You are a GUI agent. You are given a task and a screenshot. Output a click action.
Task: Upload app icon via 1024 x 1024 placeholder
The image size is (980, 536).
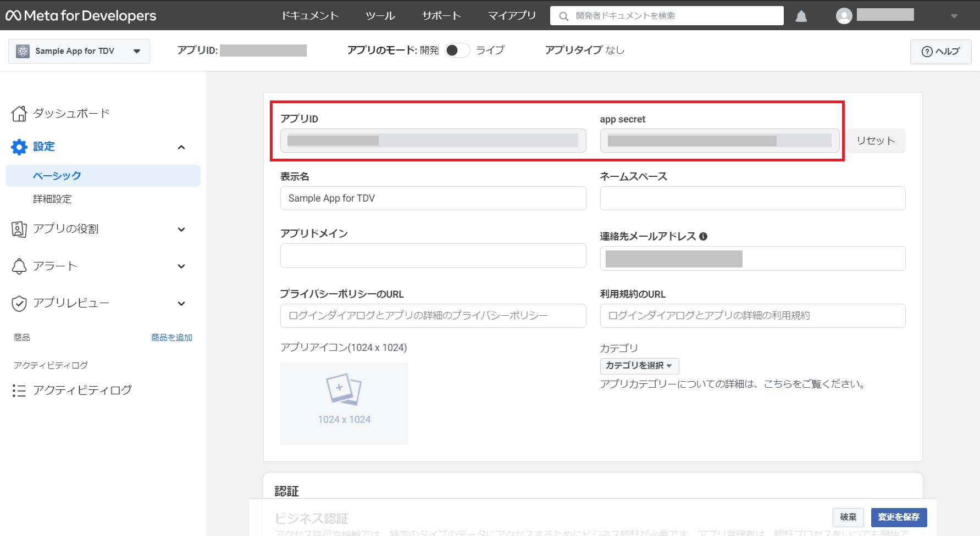tap(344, 404)
